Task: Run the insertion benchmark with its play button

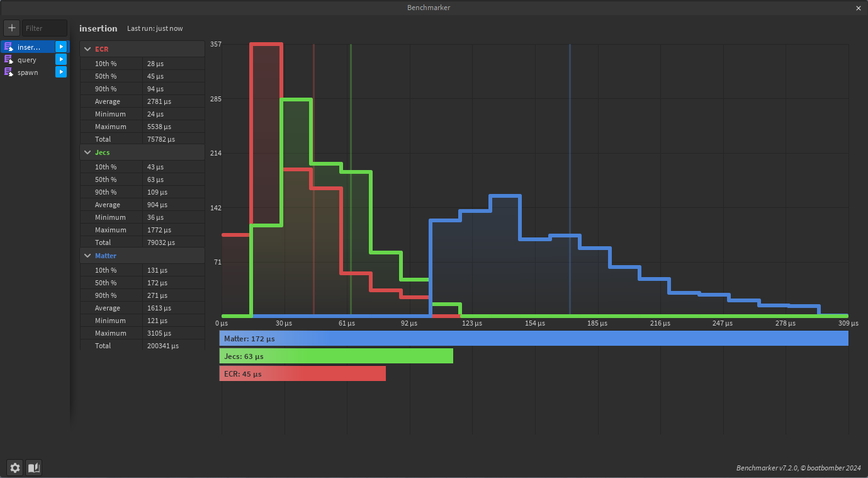Action: click(60, 47)
